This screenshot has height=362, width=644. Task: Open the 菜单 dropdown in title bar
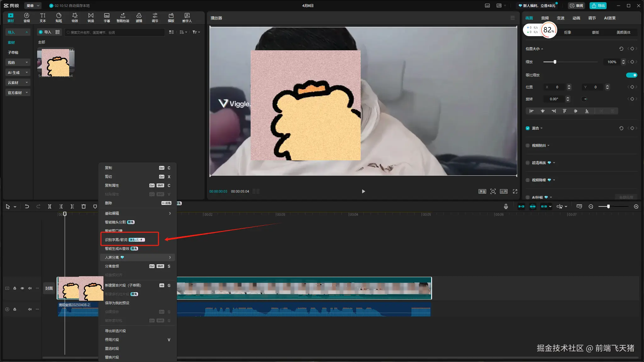[33, 6]
